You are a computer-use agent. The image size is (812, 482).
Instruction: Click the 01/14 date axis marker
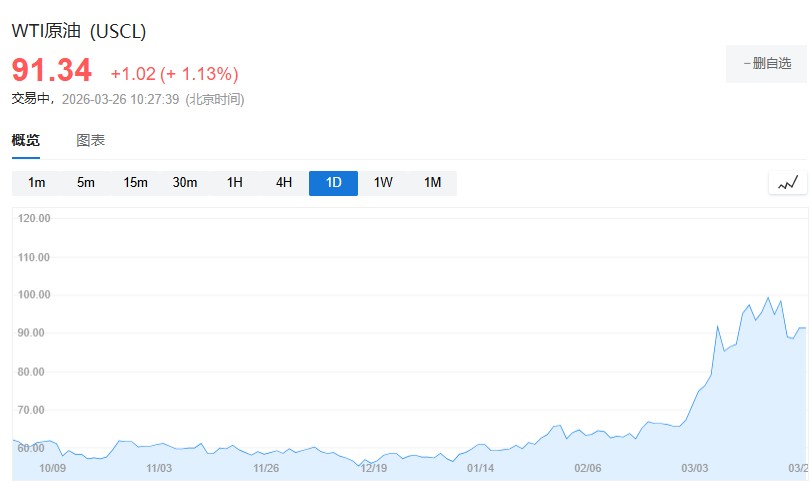pyautogui.click(x=480, y=468)
